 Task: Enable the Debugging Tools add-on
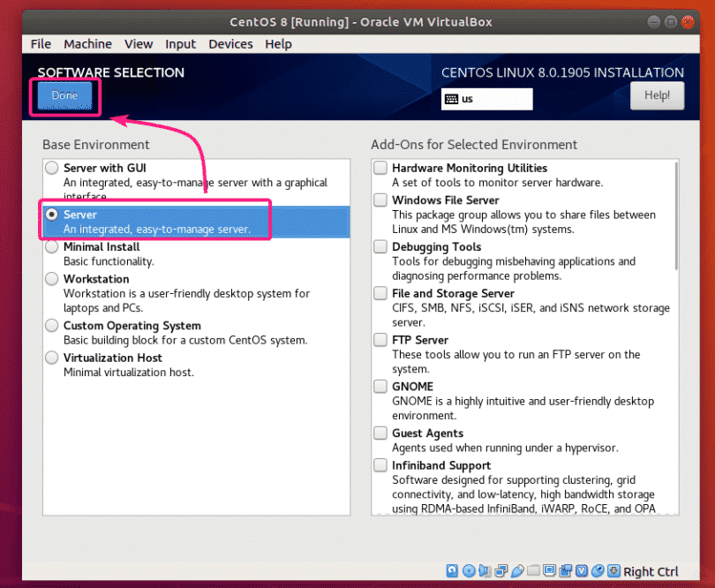(x=380, y=246)
